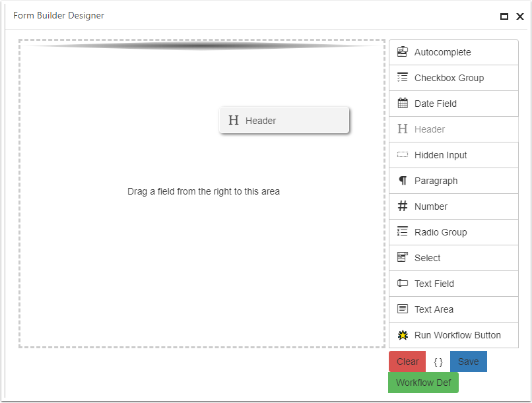Image resolution: width=532 pixels, height=403 pixels.
Task: Select the greyed Header label in field list
Action: point(430,129)
